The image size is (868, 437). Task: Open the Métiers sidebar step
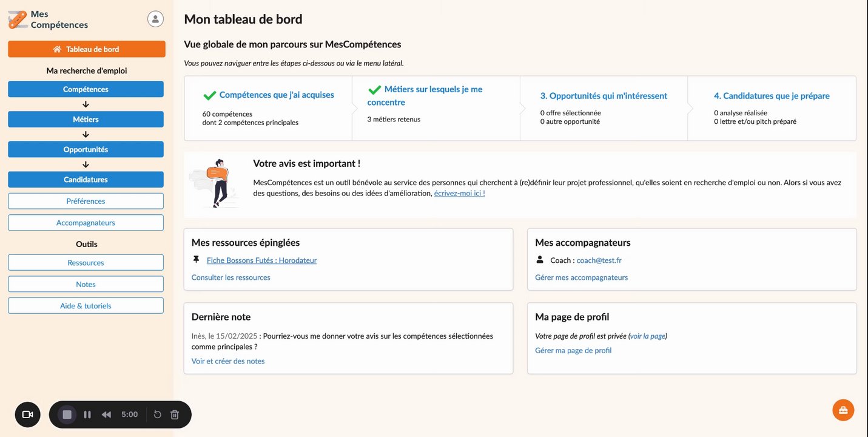coord(86,120)
